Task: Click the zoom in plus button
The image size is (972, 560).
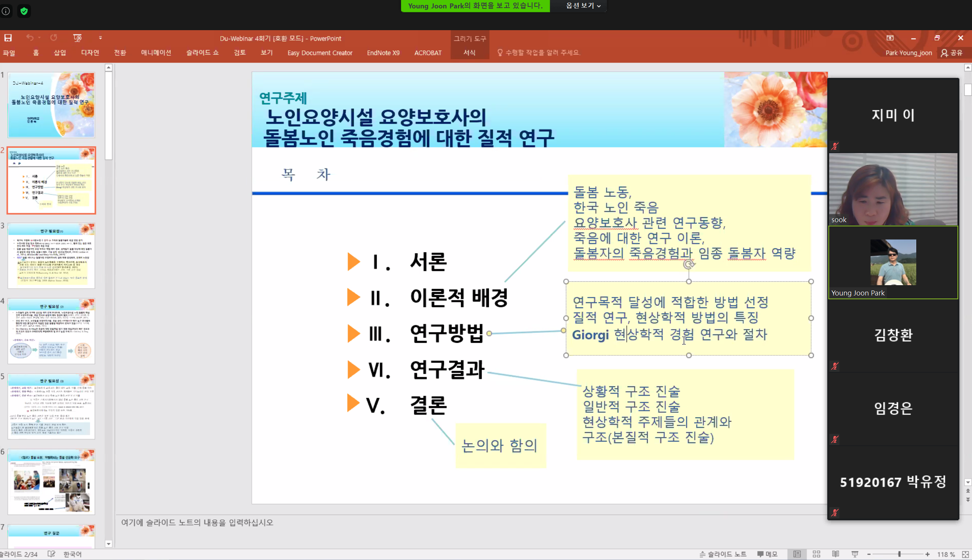Action: (927, 554)
